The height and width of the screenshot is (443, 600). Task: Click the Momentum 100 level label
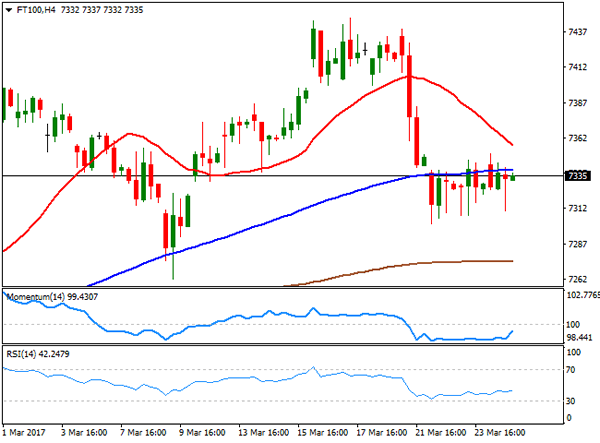coord(573,325)
